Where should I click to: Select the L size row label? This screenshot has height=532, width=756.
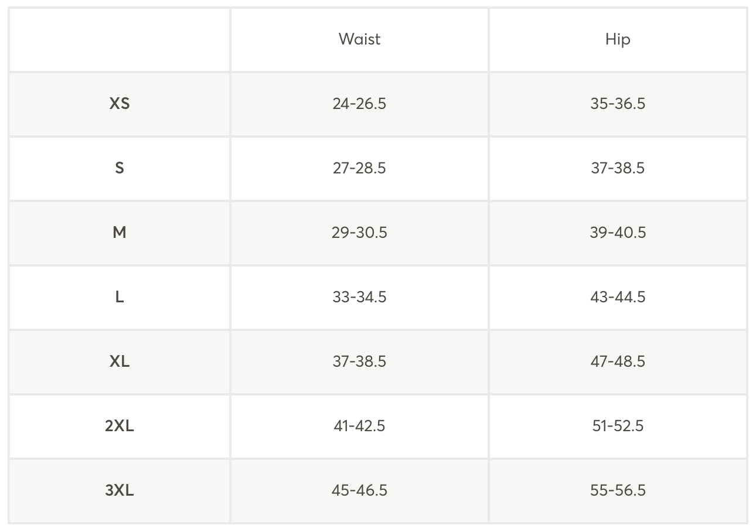(120, 297)
